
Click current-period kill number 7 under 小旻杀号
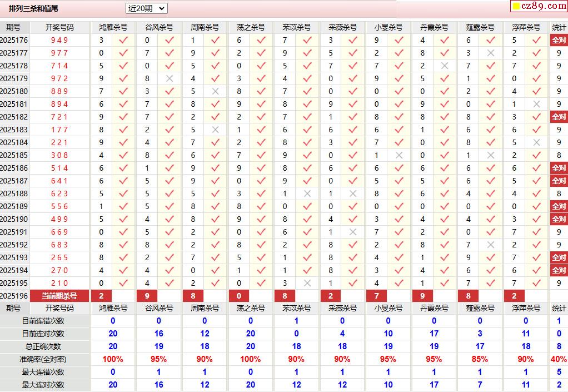tap(377, 296)
